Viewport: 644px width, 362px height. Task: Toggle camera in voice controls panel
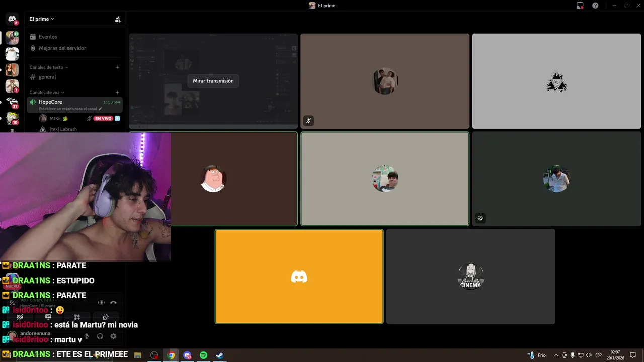[20, 317]
